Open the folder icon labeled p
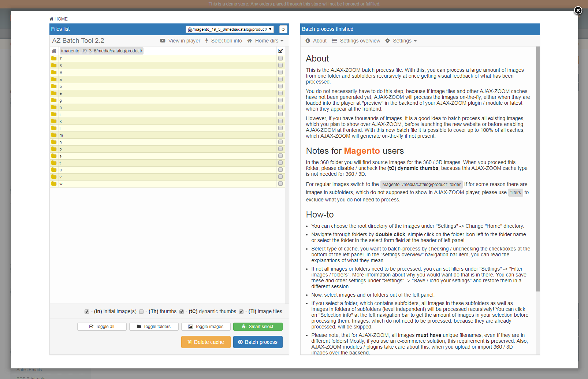The image size is (588, 379). (x=54, y=149)
